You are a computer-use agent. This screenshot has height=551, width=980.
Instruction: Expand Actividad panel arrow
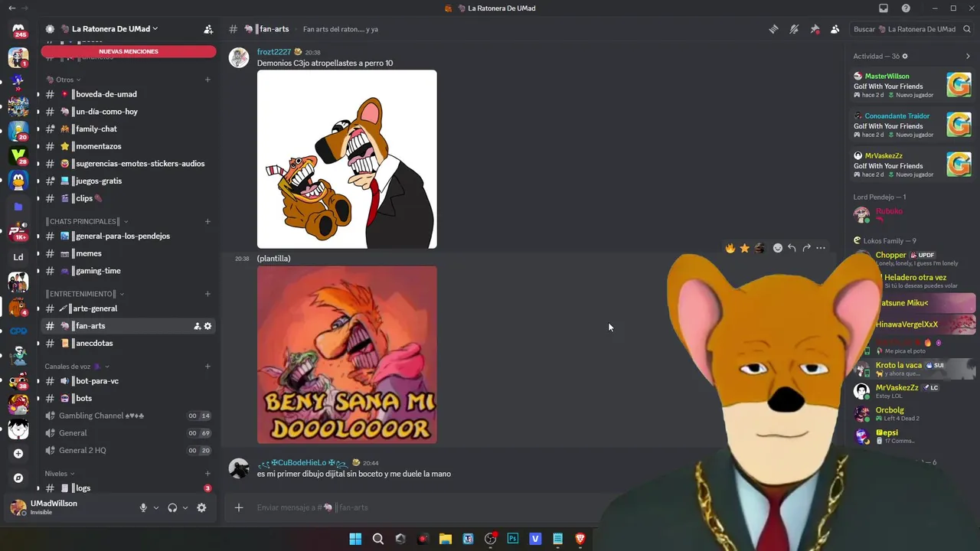click(968, 57)
